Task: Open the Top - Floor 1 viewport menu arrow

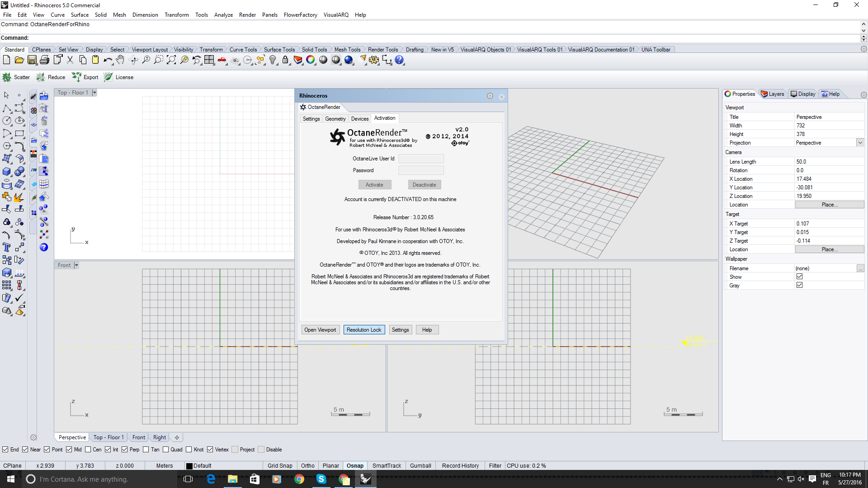Action: 94,93
